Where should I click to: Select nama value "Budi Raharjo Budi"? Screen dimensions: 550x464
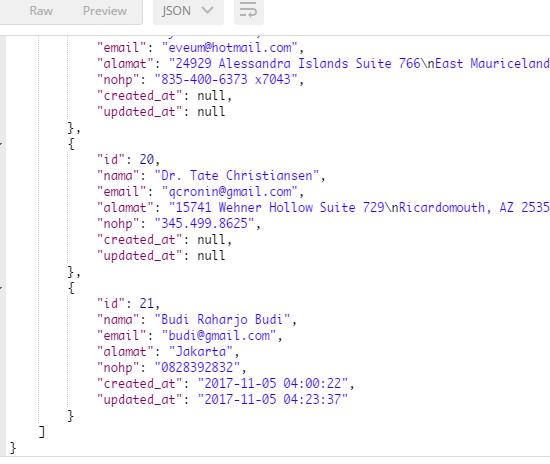coord(222,320)
